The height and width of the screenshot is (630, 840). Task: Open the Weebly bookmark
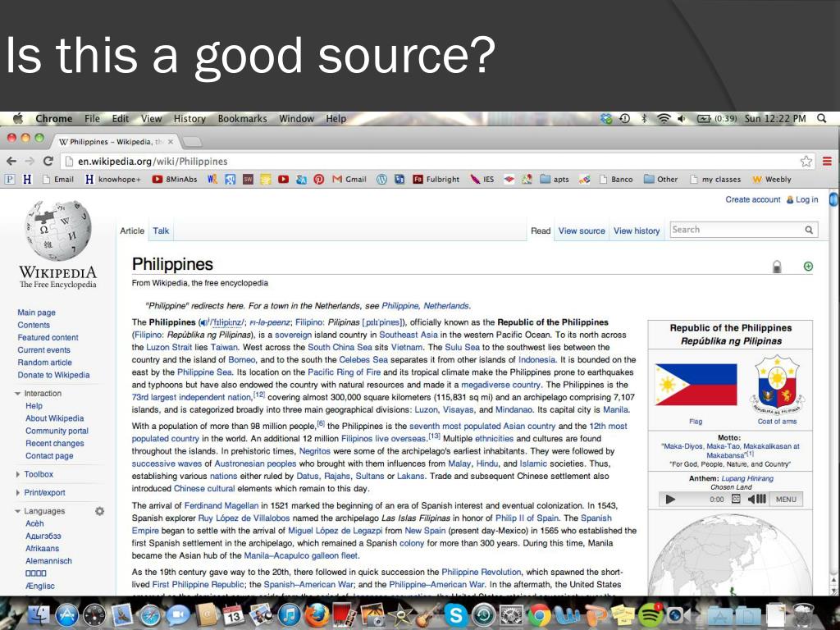click(x=771, y=180)
